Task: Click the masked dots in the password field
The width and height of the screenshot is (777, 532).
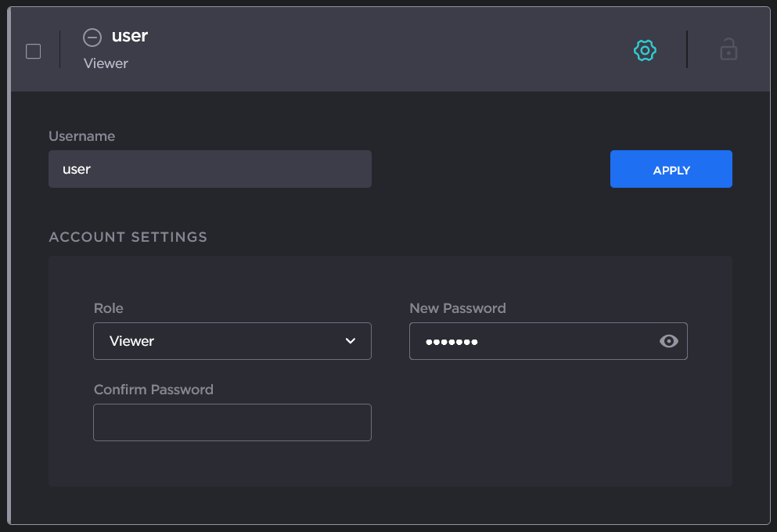Action: pos(451,342)
